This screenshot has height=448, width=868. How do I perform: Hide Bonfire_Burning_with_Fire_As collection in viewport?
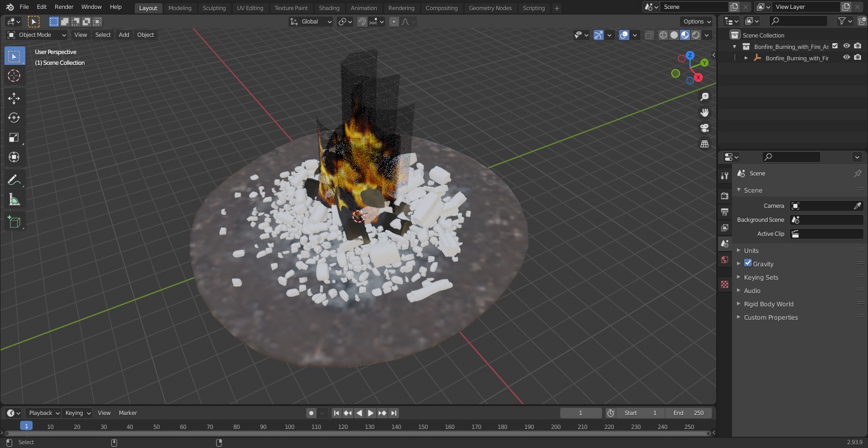[846, 46]
